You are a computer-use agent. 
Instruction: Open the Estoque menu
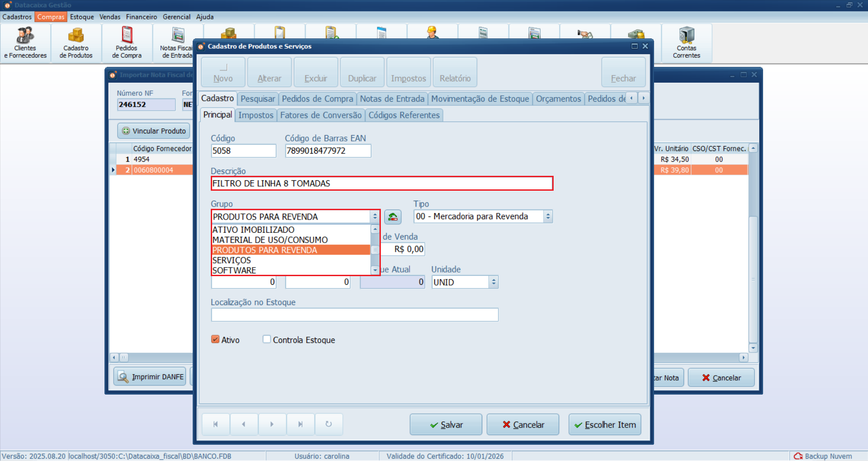82,17
